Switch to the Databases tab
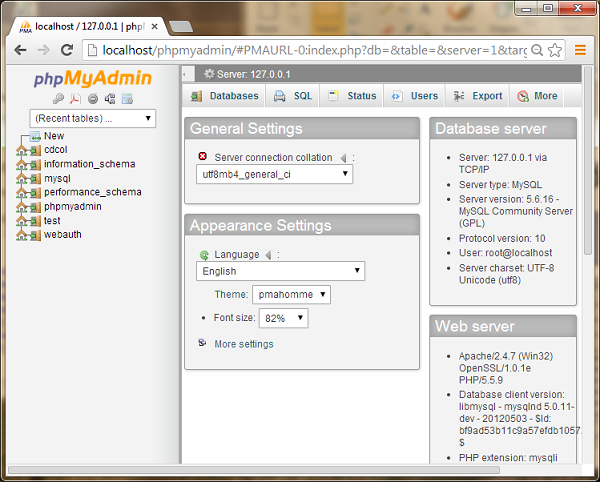The width and height of the screenshot is (600, 482). [x=225, y=96]
